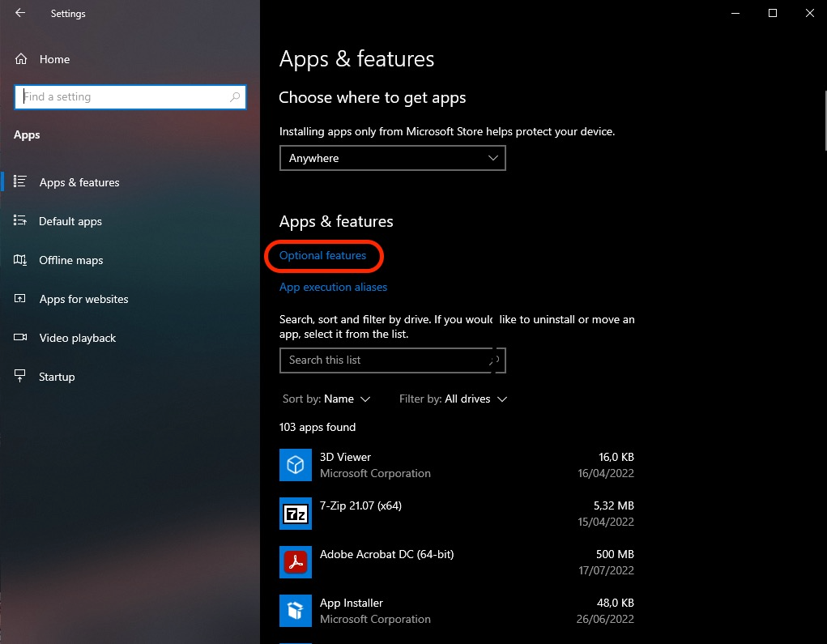Click the Adobe Acrobat DC icon

(x=295, y=562)
